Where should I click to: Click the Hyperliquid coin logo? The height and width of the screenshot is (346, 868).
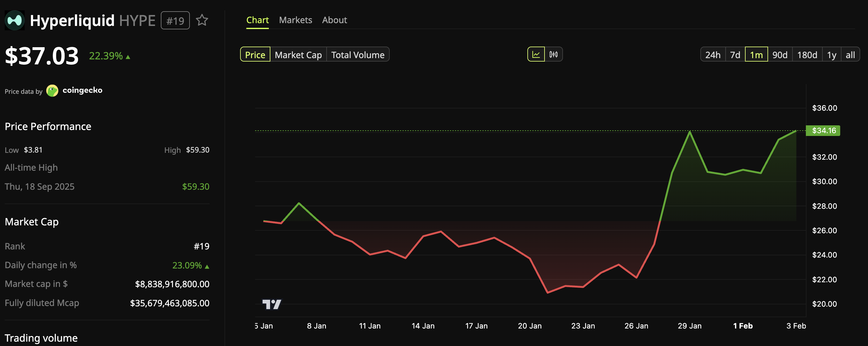click(x=14, y=21)
